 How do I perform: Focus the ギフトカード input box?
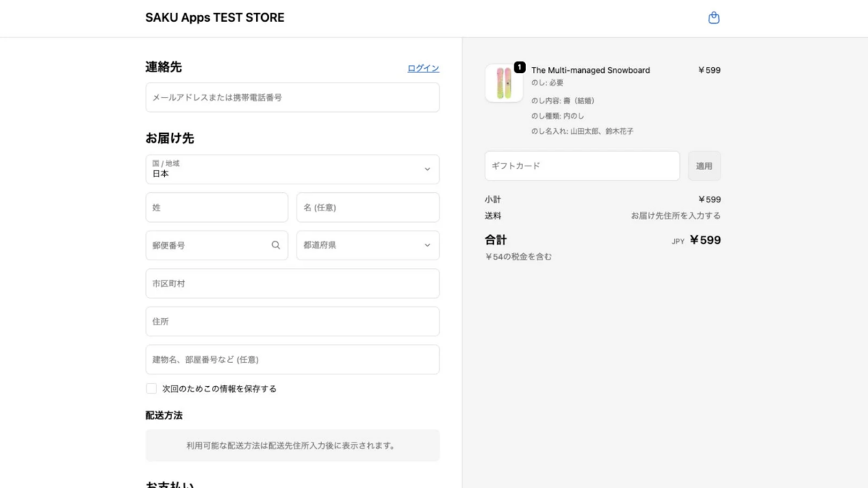click(x=582, y=166)
